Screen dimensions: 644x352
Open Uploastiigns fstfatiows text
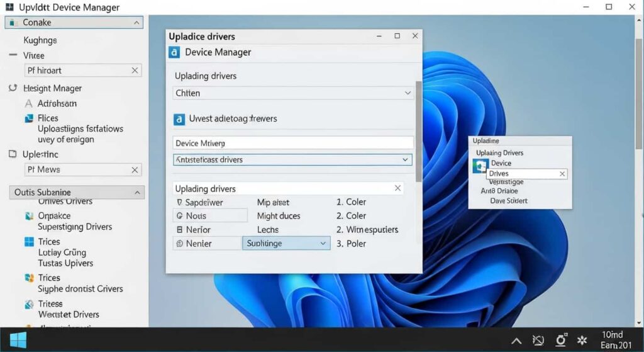(80, 128)
